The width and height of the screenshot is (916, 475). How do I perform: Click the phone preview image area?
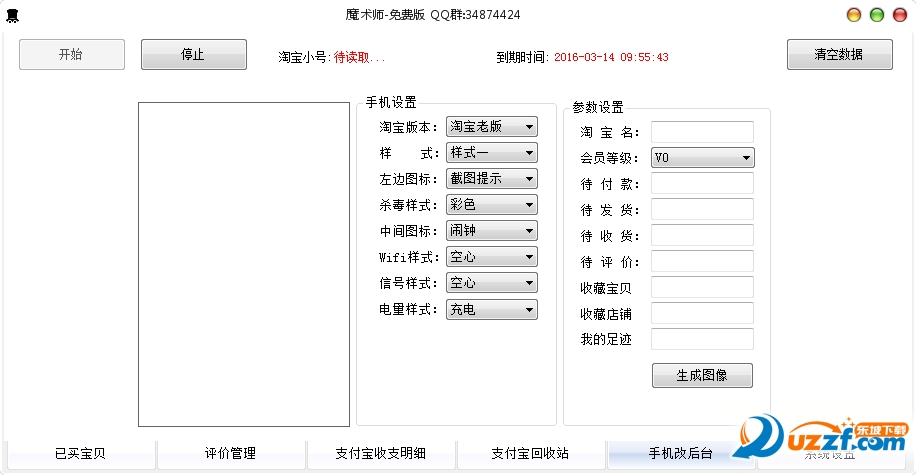[x=244, y=265]
